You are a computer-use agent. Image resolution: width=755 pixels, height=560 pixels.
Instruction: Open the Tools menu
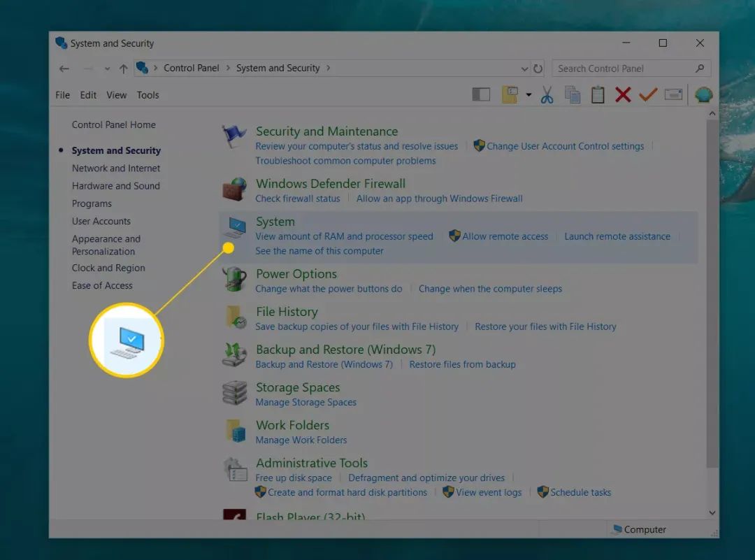coord(148,95)
